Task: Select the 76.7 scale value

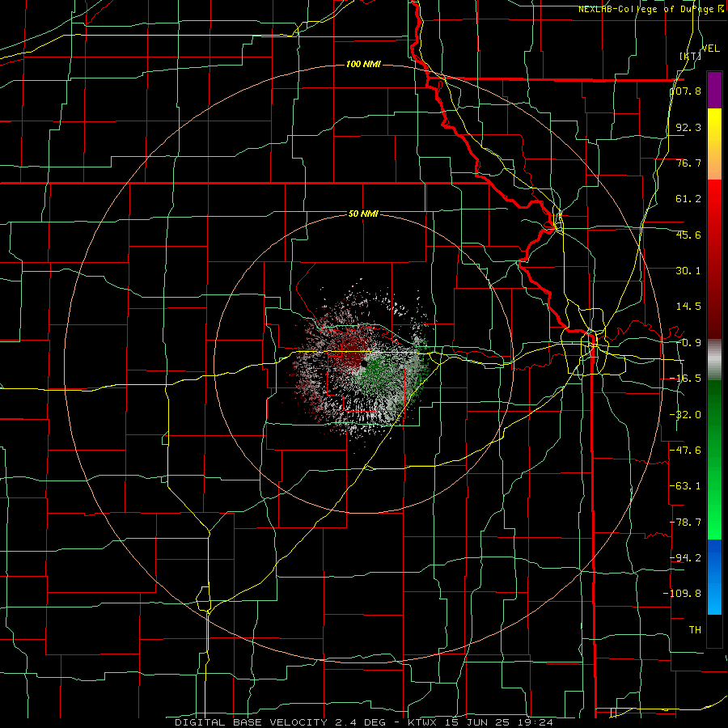Action: [688, 163]
